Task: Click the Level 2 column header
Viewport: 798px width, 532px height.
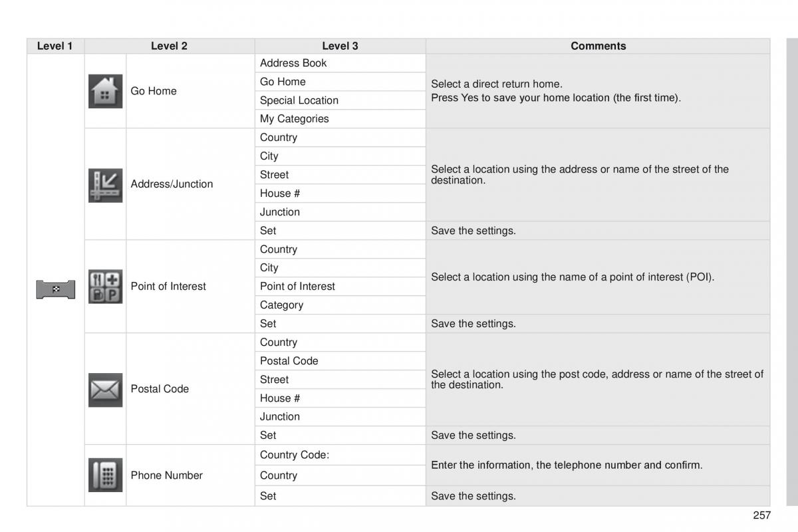Action: (x=169, y=46)
